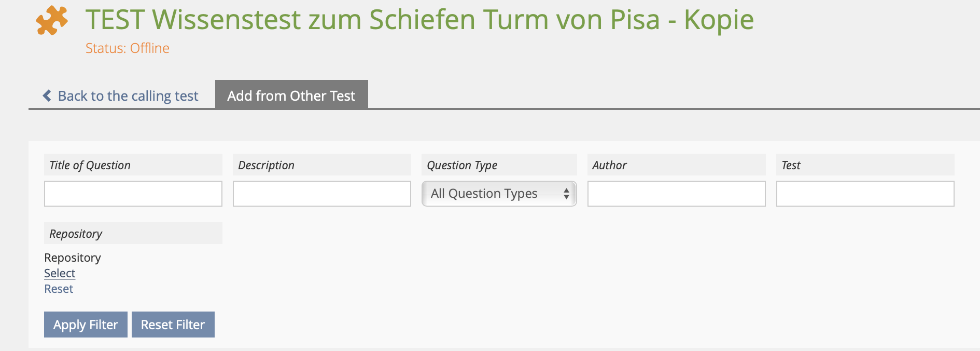Click the Title of Question label
Screen dimensions: 980x351
coord(90,165)
